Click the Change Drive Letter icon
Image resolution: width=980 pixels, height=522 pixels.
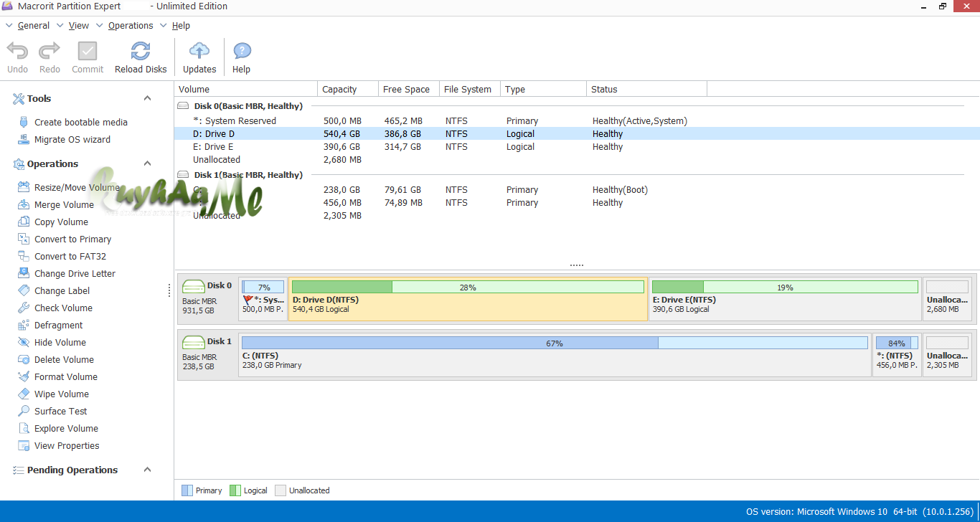23,273
